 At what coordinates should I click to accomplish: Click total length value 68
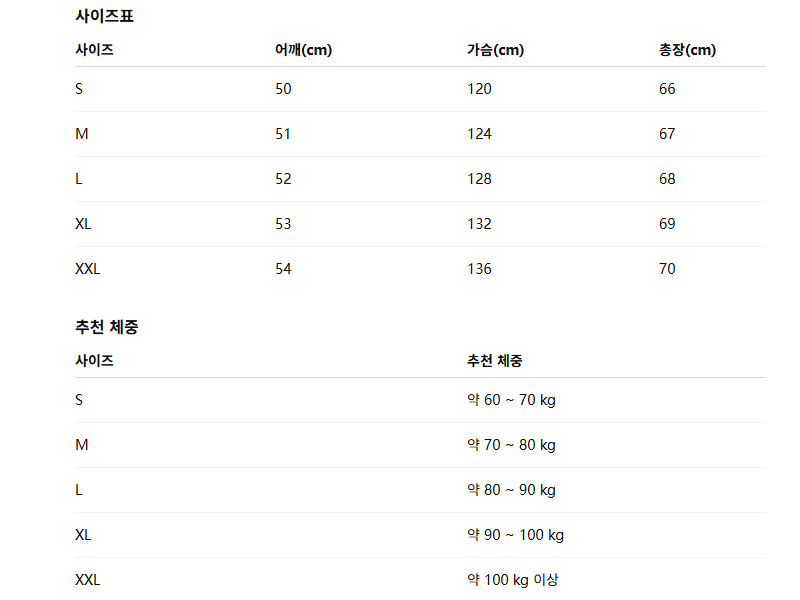[x=667, y=179]
